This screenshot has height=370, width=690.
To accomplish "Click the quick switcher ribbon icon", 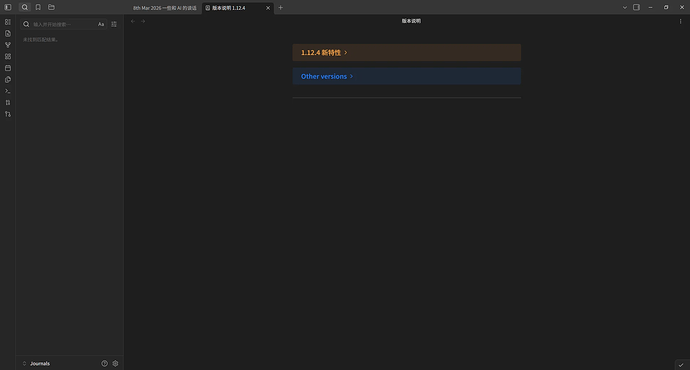I will click(8, 22).
